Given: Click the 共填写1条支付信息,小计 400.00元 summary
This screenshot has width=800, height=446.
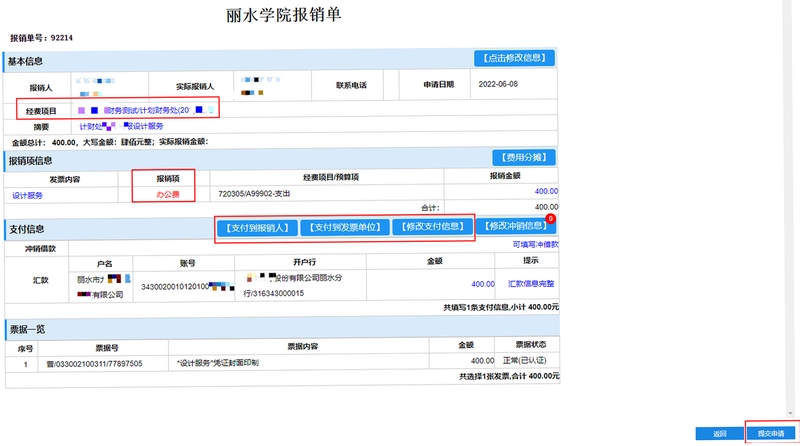Looking at the screenshot, I should pyautogui.click(x=501, y=307).
